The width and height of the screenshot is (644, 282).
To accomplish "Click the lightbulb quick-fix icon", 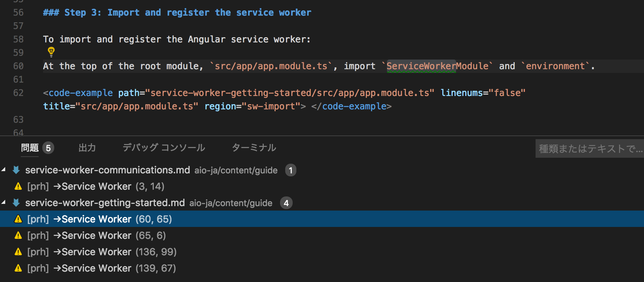I will point(51,52).
